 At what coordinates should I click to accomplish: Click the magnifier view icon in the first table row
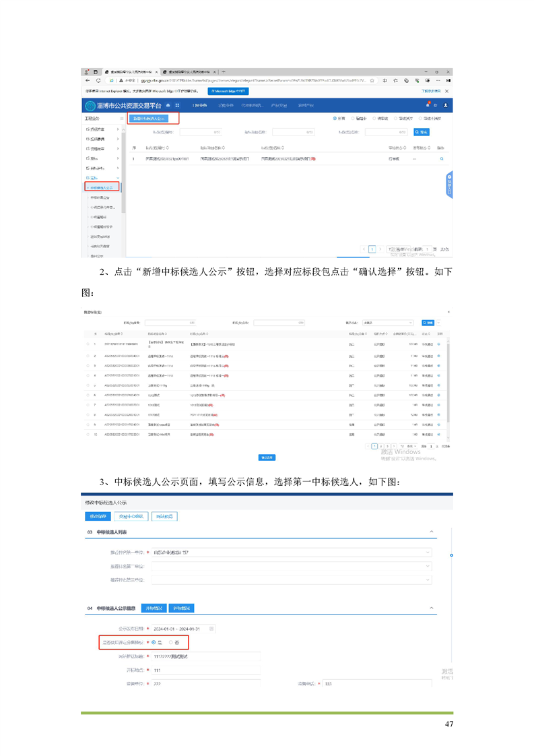[442, 159]
